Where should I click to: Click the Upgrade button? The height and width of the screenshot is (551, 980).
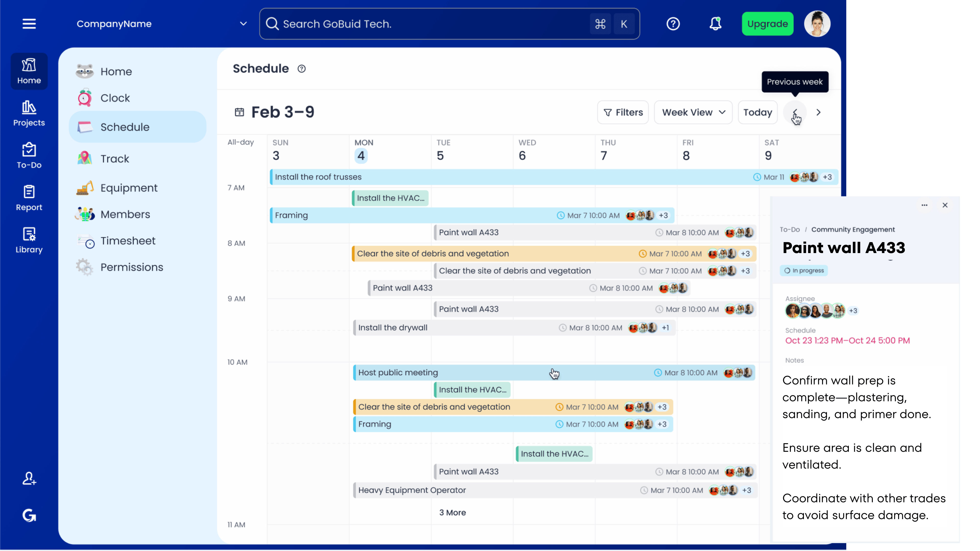(767, 23)
